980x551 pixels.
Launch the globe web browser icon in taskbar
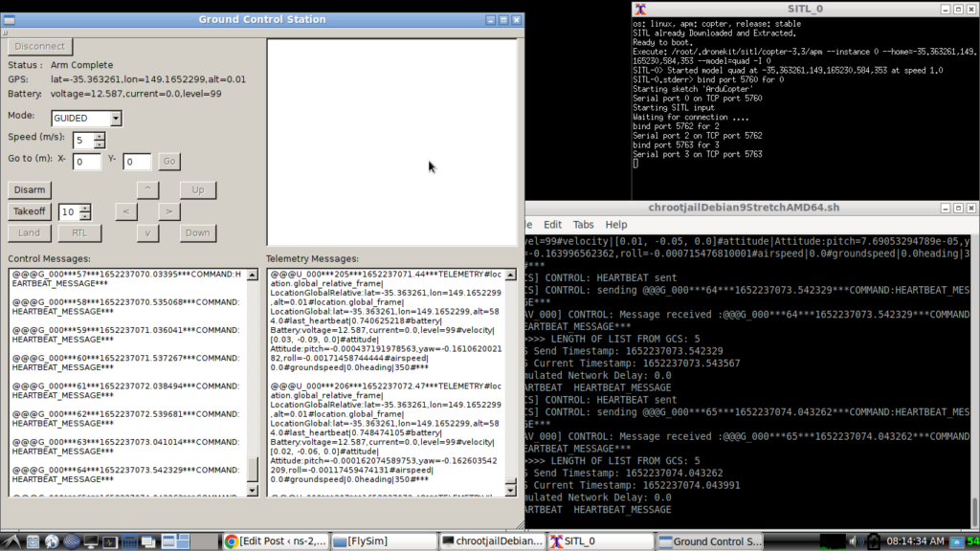53,540
